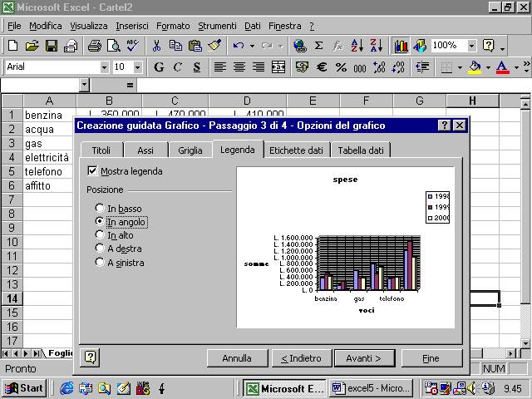The height and width of the screenshot is (399, 532).
Task: Click the Avanti > button
Action: [x=364, y=358]
